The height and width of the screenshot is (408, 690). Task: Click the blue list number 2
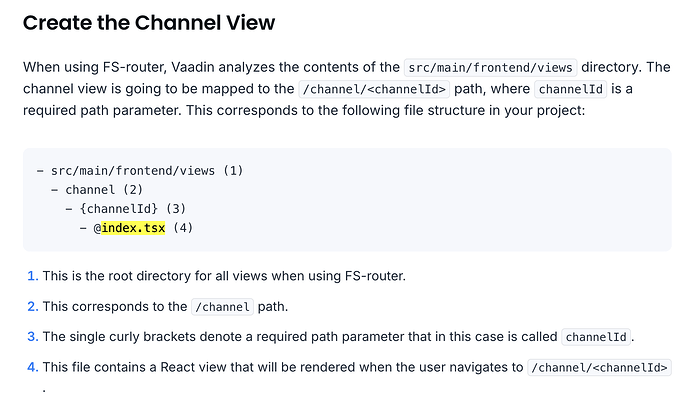click(32, 306)
